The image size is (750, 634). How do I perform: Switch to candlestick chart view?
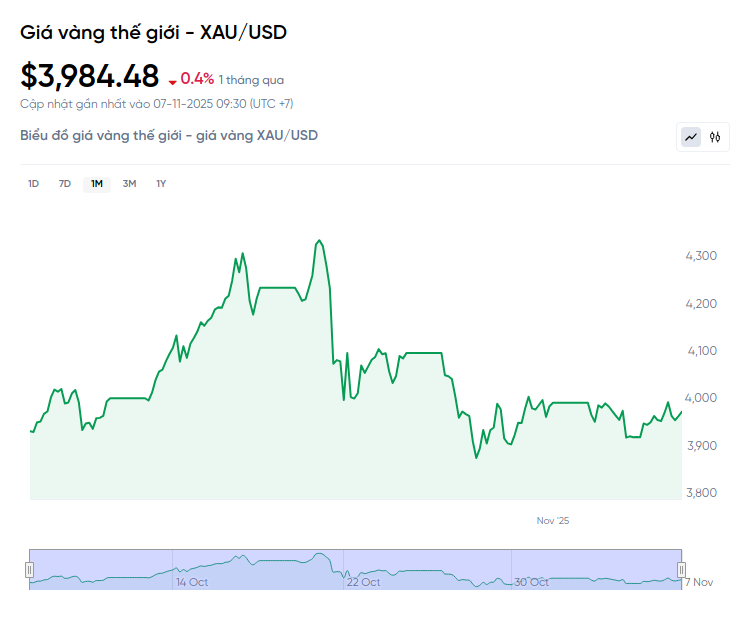715,137
